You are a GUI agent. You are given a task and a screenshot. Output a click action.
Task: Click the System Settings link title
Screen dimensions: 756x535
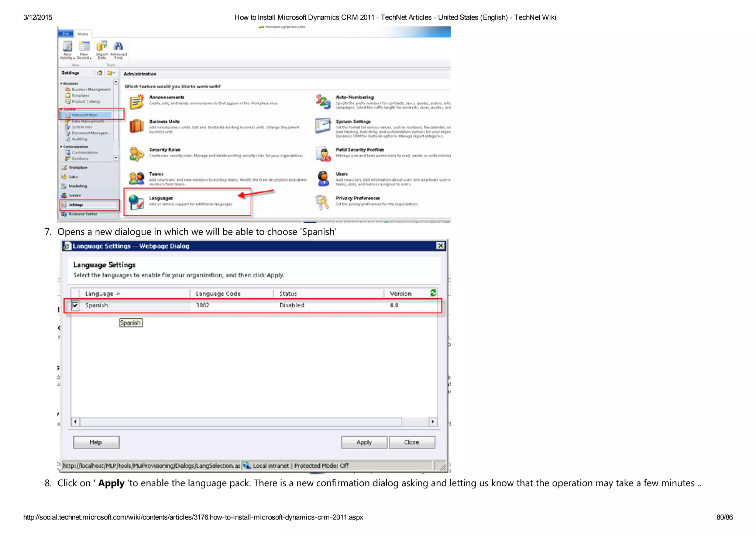[x=353, y=122]
